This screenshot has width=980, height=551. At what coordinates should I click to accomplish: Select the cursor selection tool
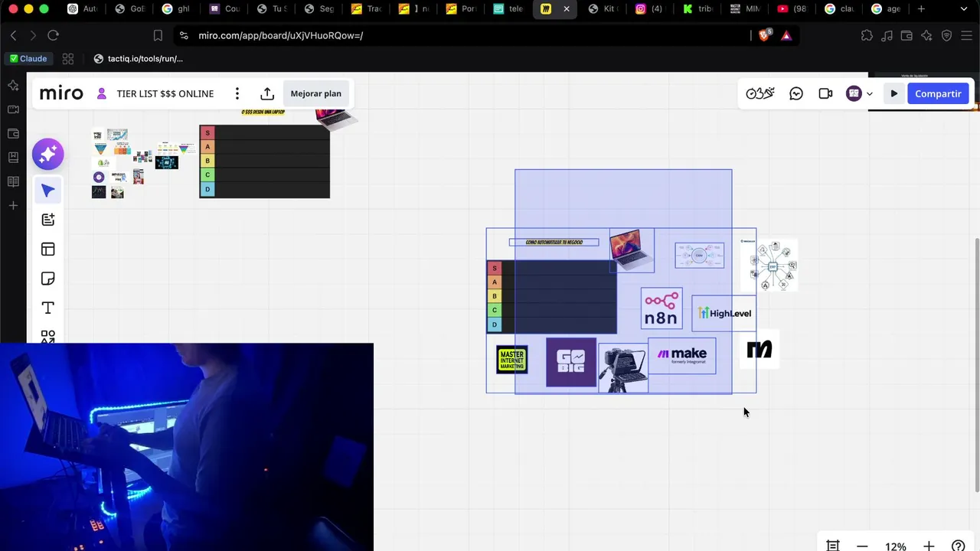47,191
